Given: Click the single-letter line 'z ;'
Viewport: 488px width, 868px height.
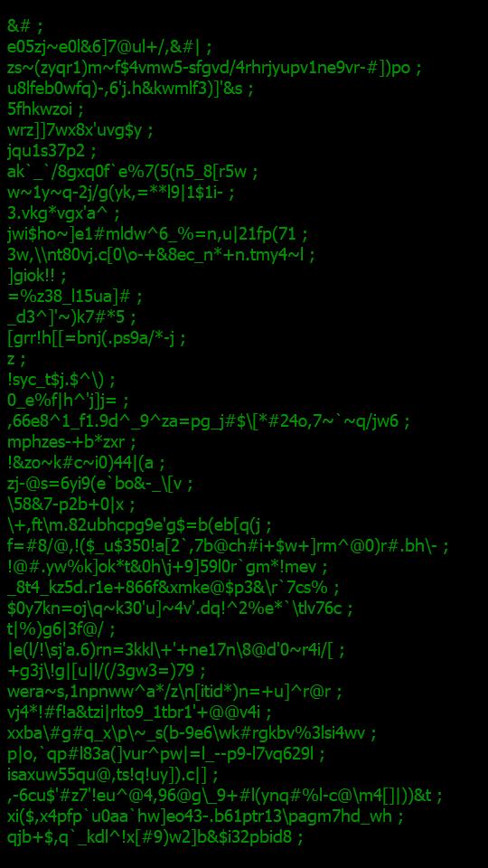Looking at the screenshot, I should click(x=16, y=359).
